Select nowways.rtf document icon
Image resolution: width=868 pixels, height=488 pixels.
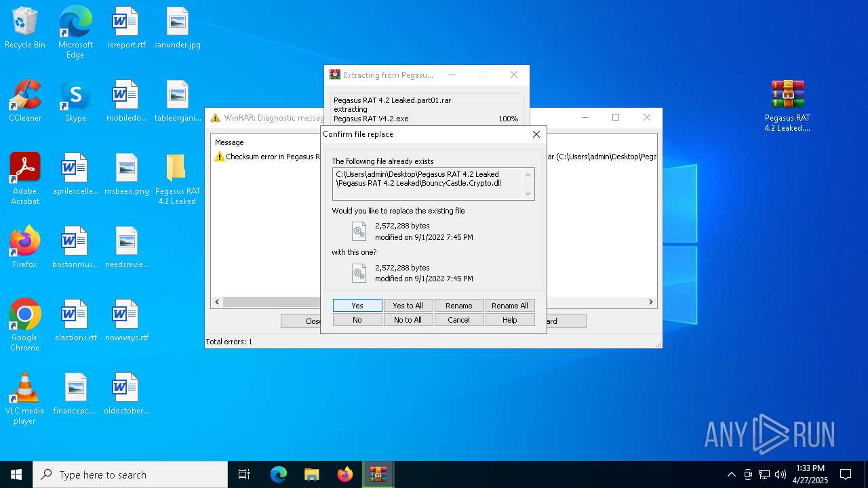[126, 321]
